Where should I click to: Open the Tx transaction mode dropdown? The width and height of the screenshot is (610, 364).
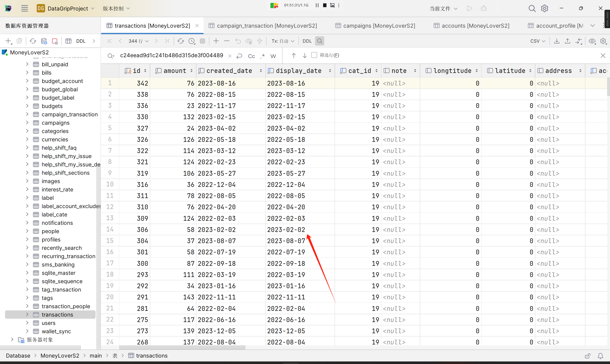click(283, 41)
